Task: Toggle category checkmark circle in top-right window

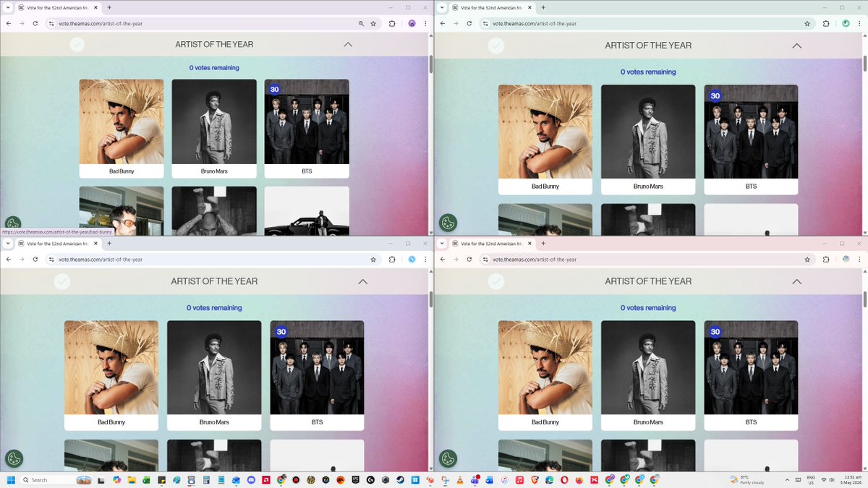Action: coord(495,46)
